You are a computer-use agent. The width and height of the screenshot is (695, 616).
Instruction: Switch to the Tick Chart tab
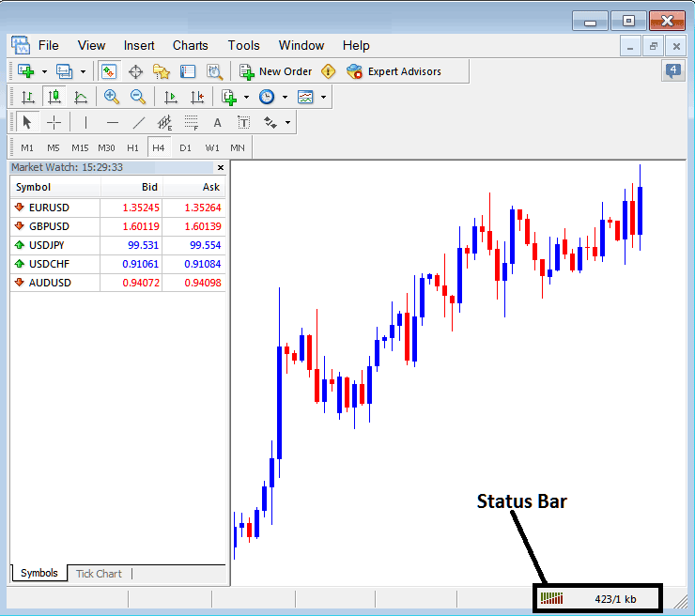[x=99, y=574]
